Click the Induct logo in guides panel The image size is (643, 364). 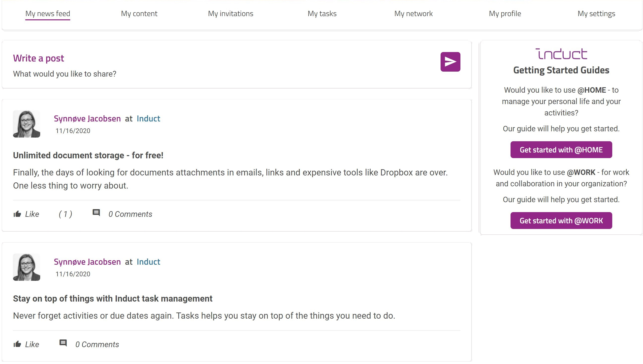561,54
